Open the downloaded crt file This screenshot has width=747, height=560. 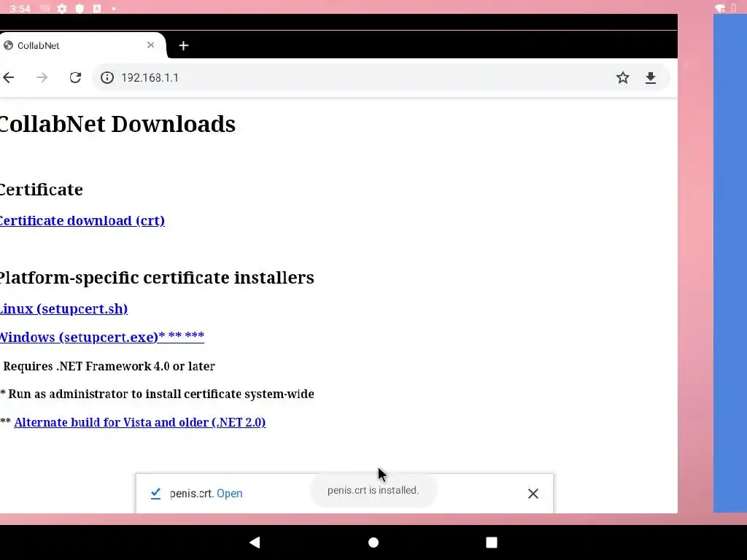[230, 494]
